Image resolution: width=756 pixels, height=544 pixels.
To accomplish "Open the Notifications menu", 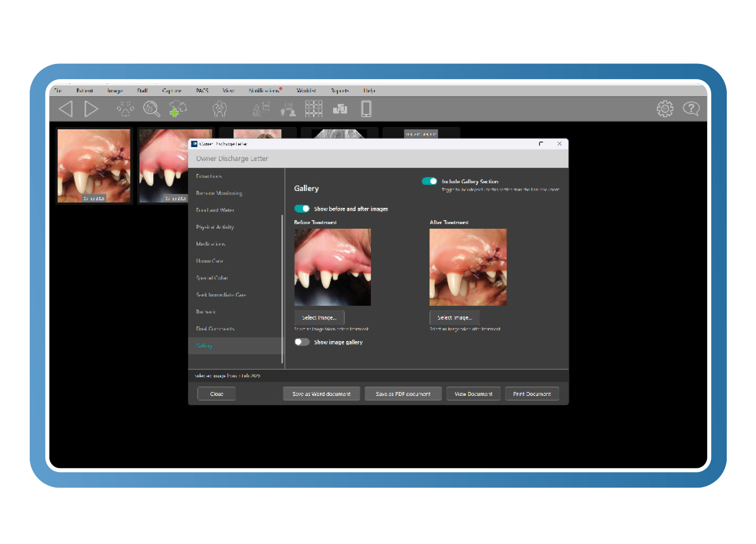I will (264, 91).
